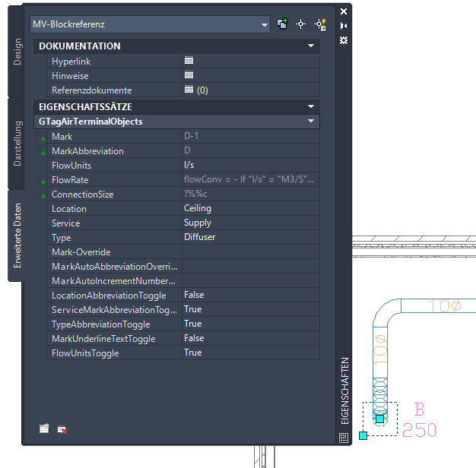This screenshot has width=476, height=468.
Task: Click the cyan grip at block insertion point
Action: (x=363, y=435)
